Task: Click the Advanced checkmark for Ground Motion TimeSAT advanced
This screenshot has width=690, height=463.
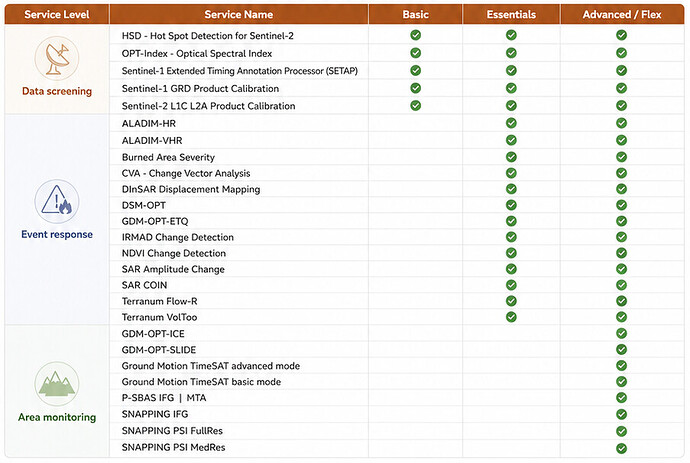Action: (x=621, y=365)
